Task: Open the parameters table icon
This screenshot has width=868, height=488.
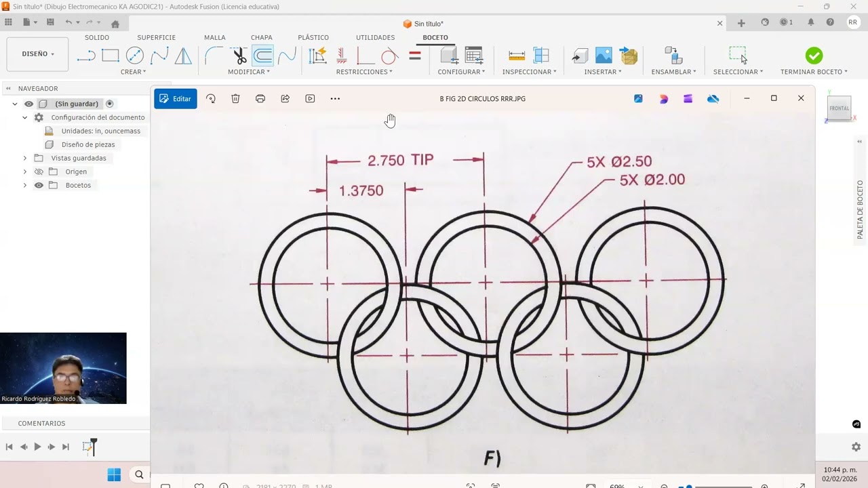Action: click(x=474, y=56)
